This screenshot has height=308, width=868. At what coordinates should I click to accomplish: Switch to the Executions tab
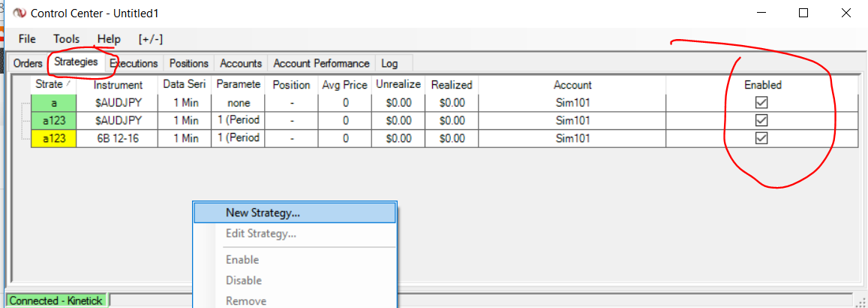point(134,64)
